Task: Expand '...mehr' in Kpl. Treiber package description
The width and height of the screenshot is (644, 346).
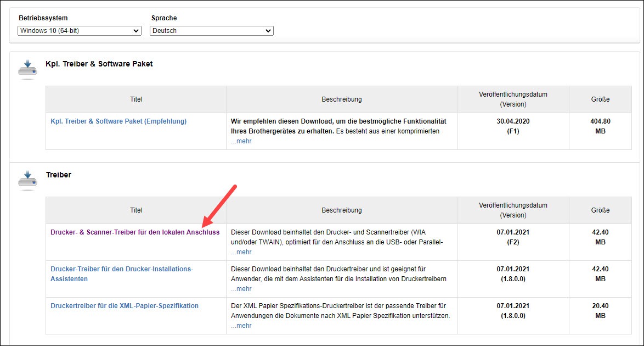Action: [241, 141]
